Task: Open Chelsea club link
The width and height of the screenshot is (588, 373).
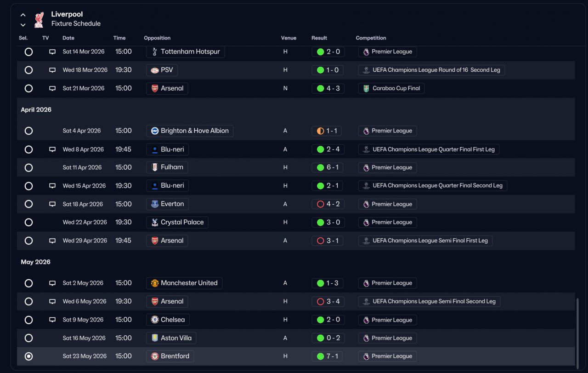Action: pos(168,320)
